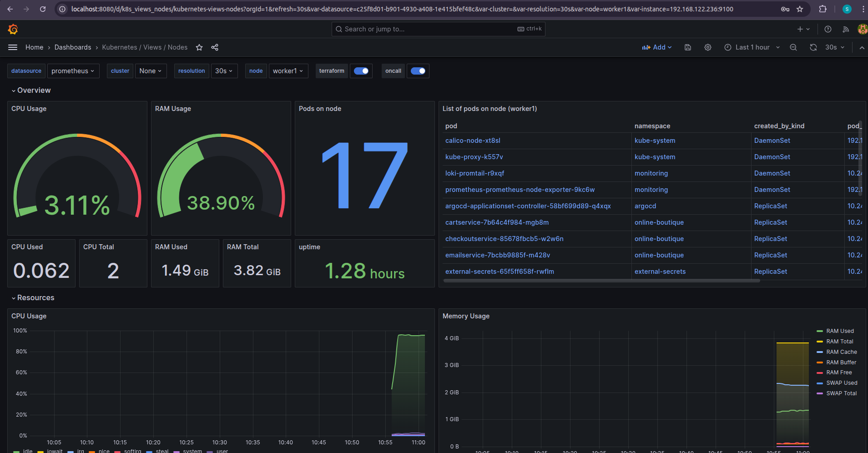Image resolution: width=868 pixels, height=453 pixels.
Task: Open Chrome three-dot menu
Action: click(x=863, y=9)
